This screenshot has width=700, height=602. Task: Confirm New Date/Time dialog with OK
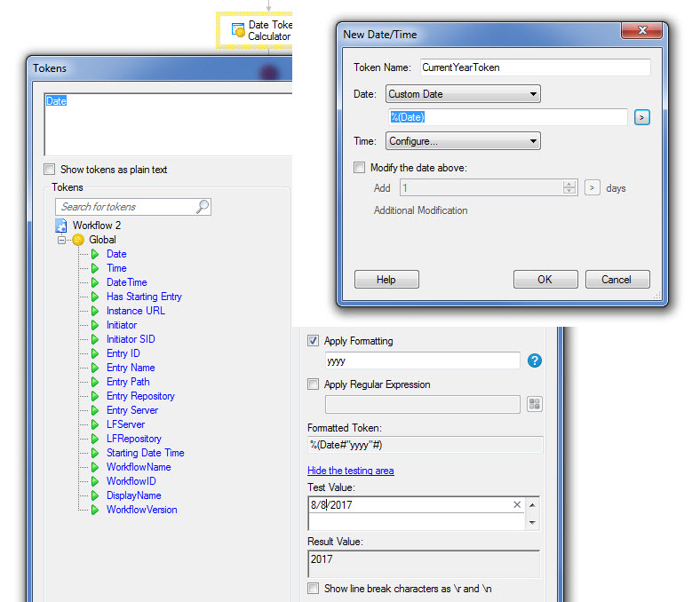pyautogui.click(x=545, y=280)
